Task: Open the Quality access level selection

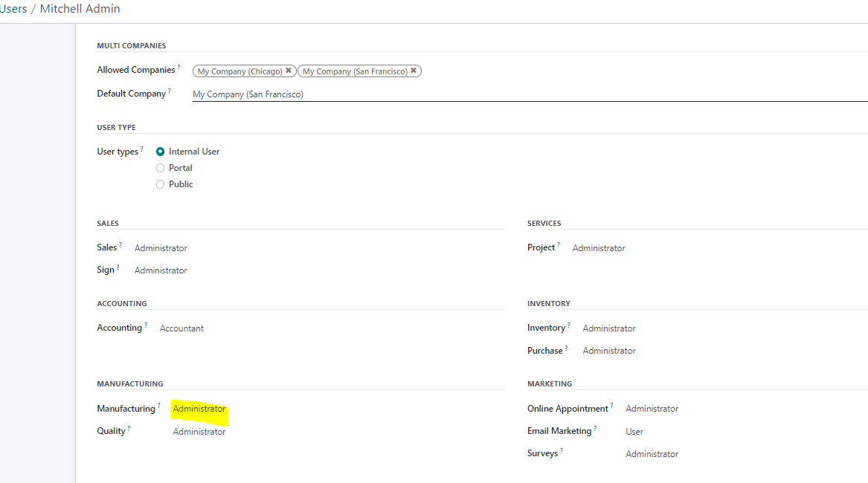Action: click(199, 432)
